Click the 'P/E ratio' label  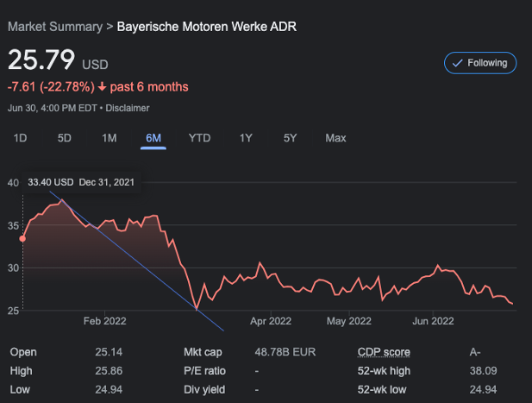click(x=204, y=371)
